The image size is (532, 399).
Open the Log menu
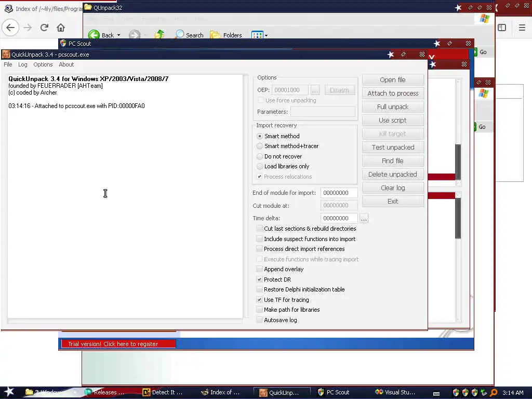pyautogui.click(x=23, y=64)
